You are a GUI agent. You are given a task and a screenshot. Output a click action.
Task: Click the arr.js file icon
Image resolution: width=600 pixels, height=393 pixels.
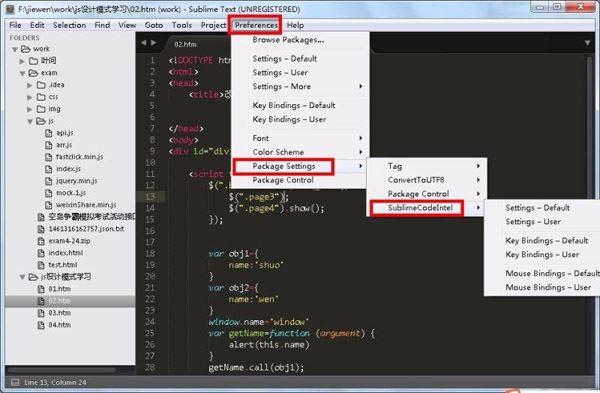49,145
